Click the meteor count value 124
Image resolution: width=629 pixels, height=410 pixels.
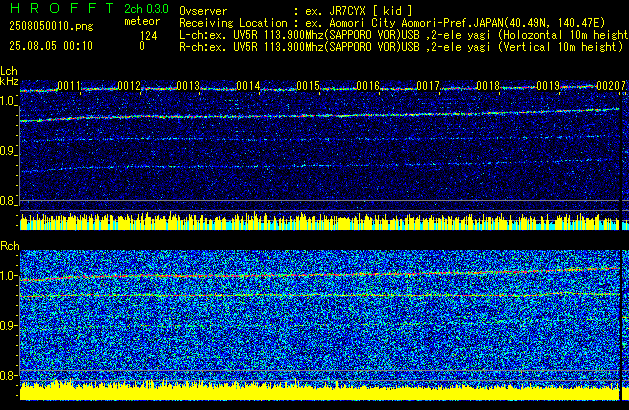click(148, 36)
